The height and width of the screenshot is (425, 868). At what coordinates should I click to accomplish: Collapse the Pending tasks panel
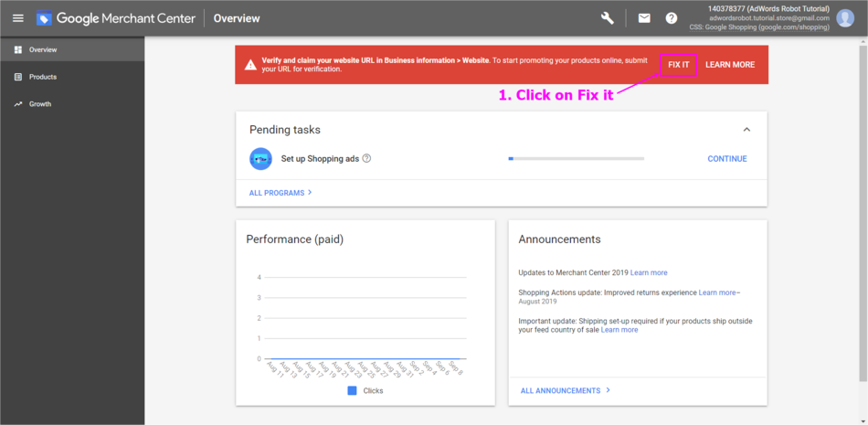tap(746, 130)
